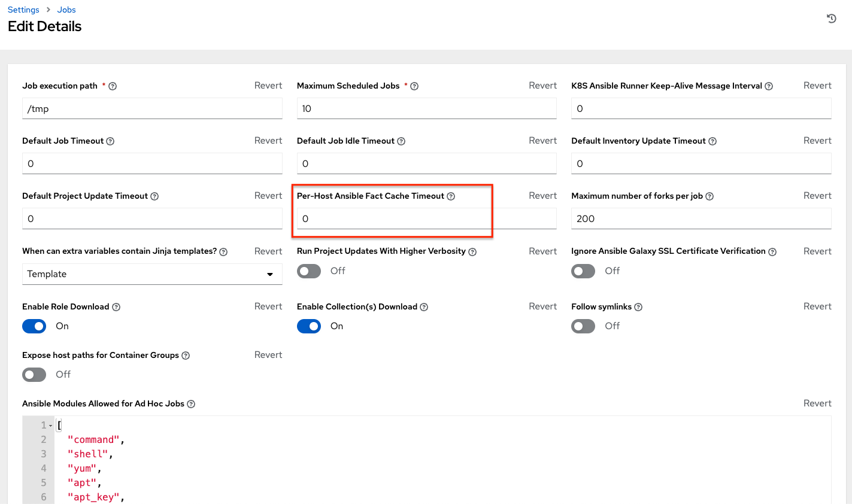Open help for Per-Host Ansible Fact Cache Timeout
The height and width of the screenshot is (504, 852).
pos(451,196)
